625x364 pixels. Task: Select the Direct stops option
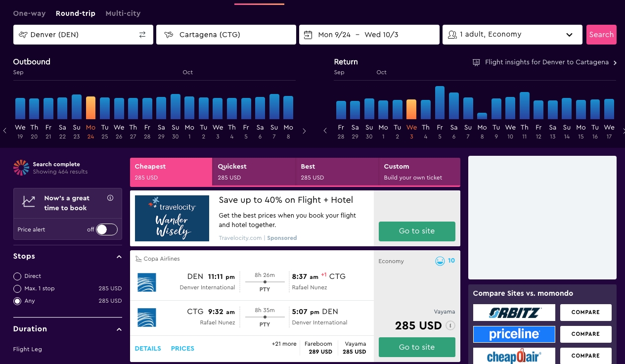point(17,276)
